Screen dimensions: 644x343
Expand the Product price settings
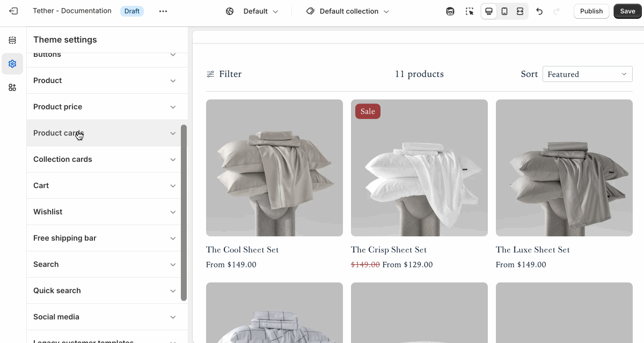[107, 107]
